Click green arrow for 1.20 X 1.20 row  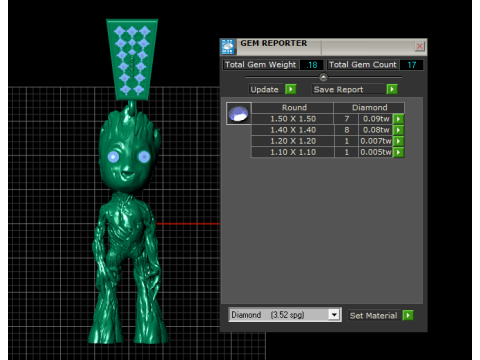coord(399,141)
